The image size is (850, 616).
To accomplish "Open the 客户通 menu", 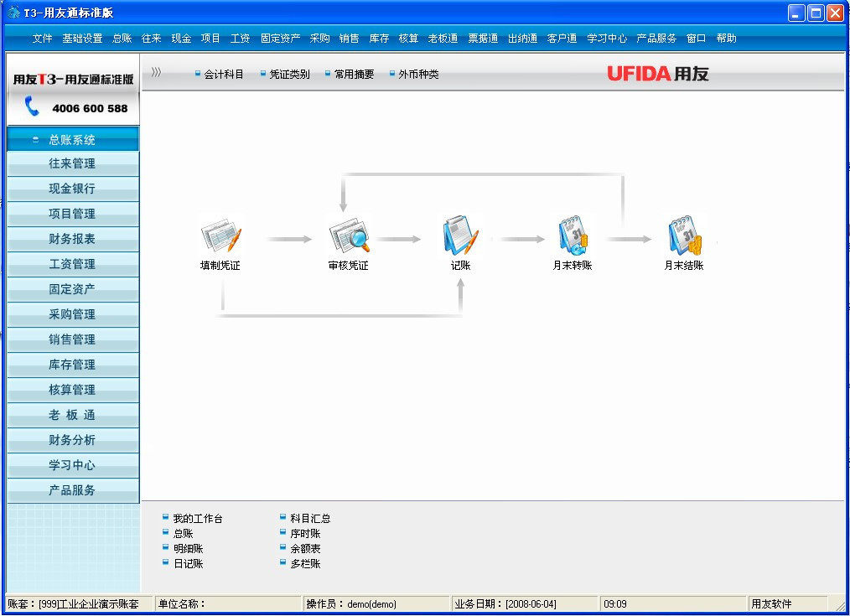I will [562, 39].
